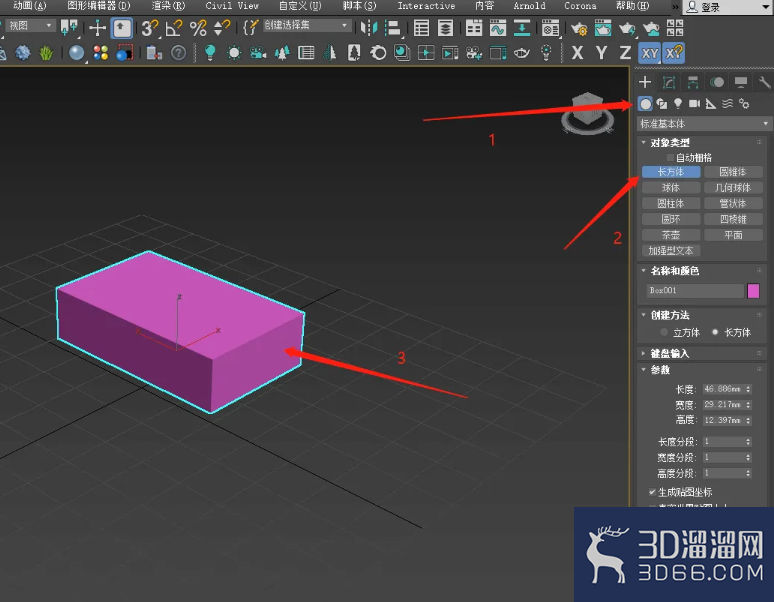774x602 pixels.
Task: Click the 平面 object type button
Action: click(x=733, y=235)
